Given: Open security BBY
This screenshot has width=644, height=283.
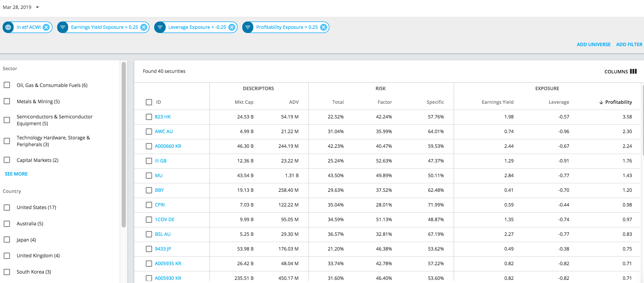Looking at the screenshot, I should point(159,190).
